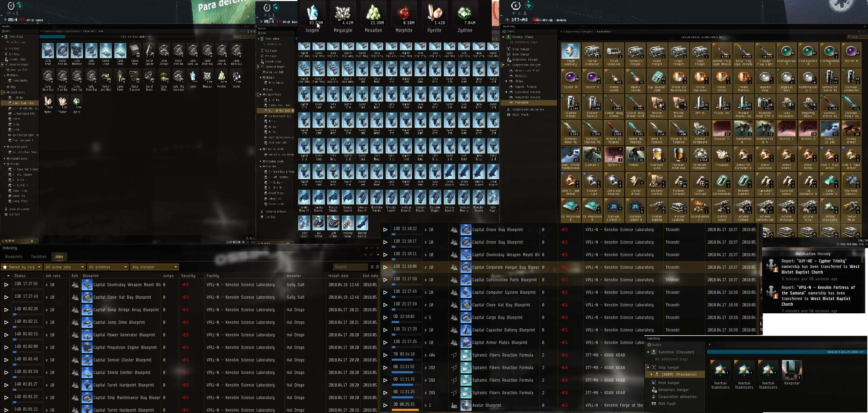Image resolution: width=868 pixels, height=413 pixels.
Task: Toggle job row Capital Jump Bridge Array play arrow
Action: [x=6, y=310]
